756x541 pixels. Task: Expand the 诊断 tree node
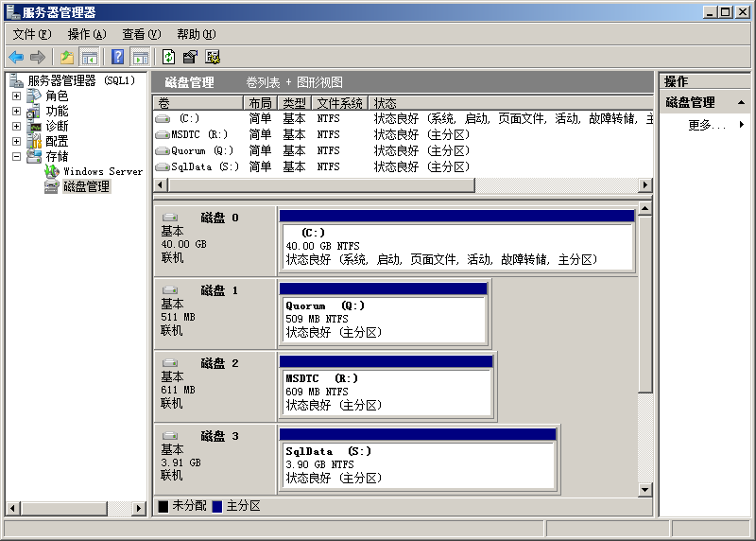[16, 126]
